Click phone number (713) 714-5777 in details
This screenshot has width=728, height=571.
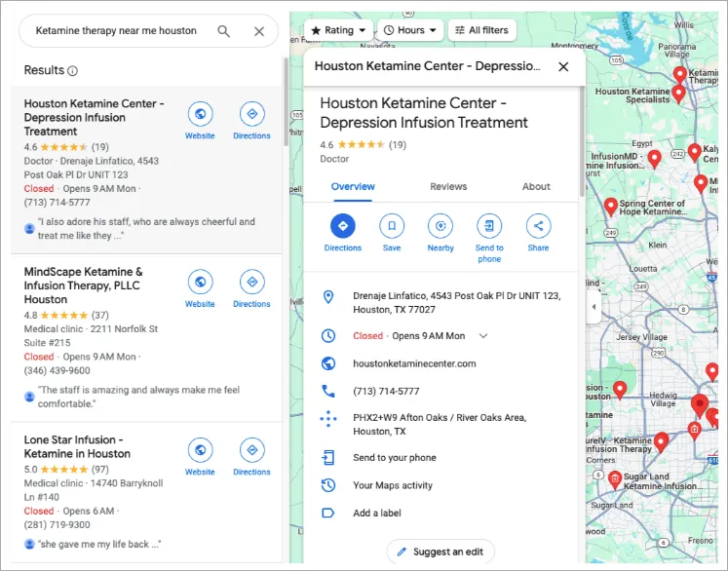tap(386, 392)
